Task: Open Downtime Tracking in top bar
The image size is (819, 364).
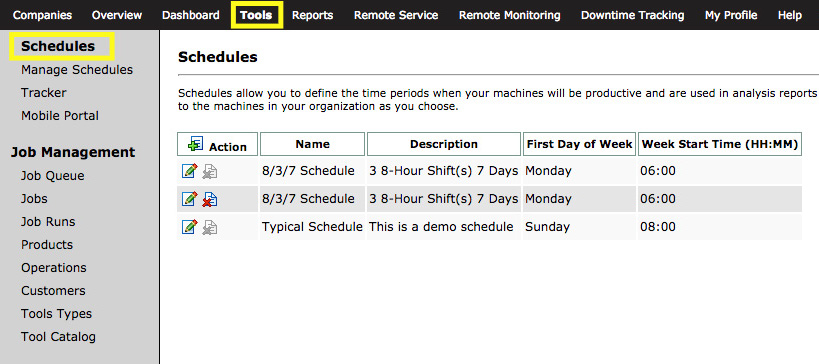Action: tap(633, 15)
